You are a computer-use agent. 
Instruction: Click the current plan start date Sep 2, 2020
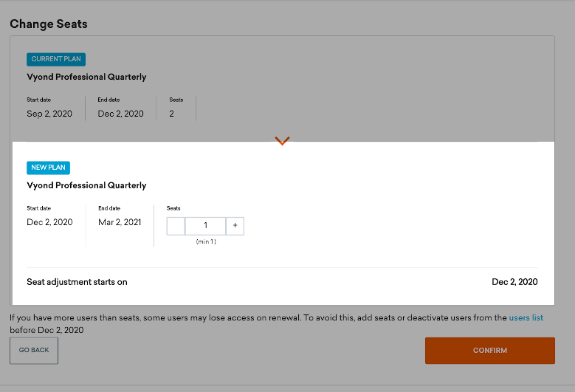click(49, 114)
